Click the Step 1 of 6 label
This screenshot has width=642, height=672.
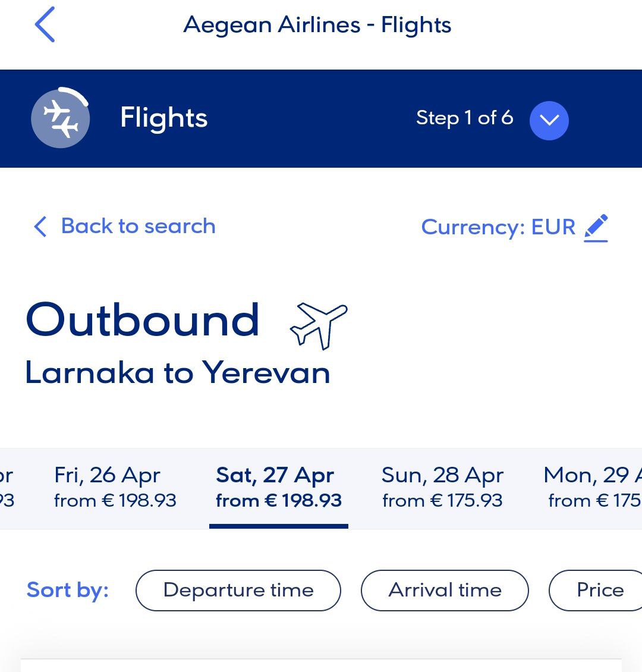point(464,118)
